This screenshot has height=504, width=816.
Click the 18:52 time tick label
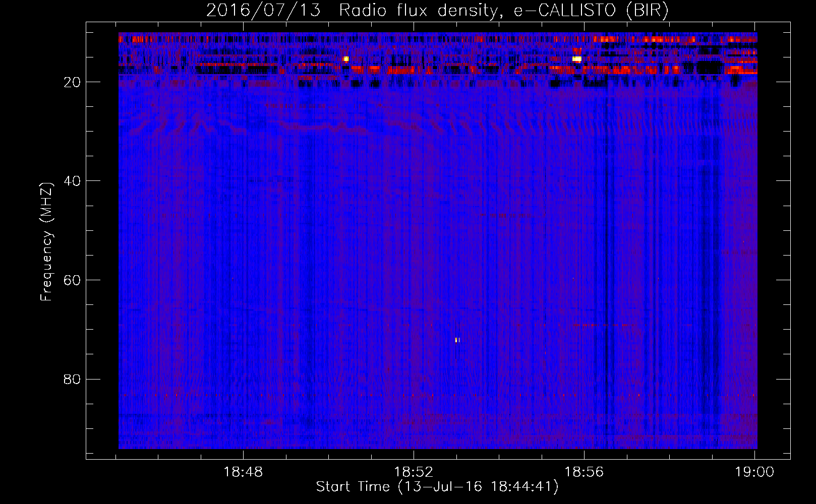pos(414,472)
